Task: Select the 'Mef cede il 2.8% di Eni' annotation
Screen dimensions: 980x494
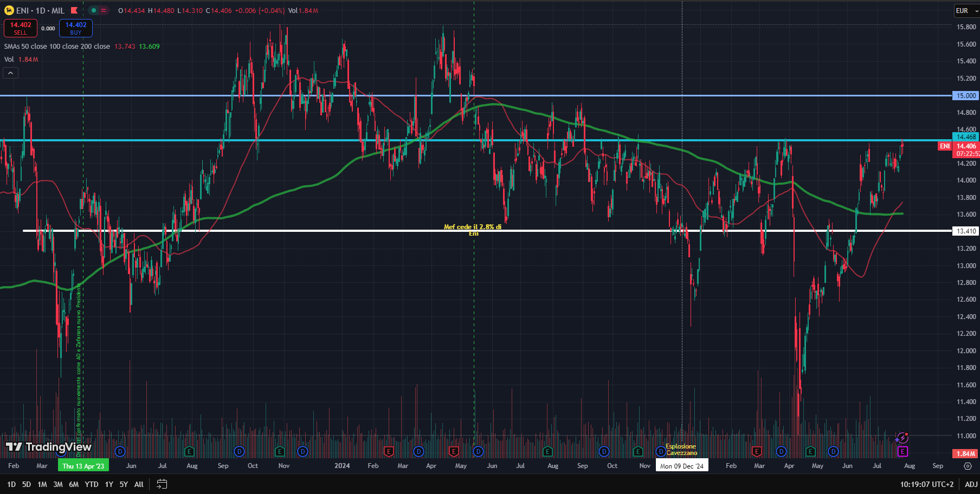Action: coord(473,230)
